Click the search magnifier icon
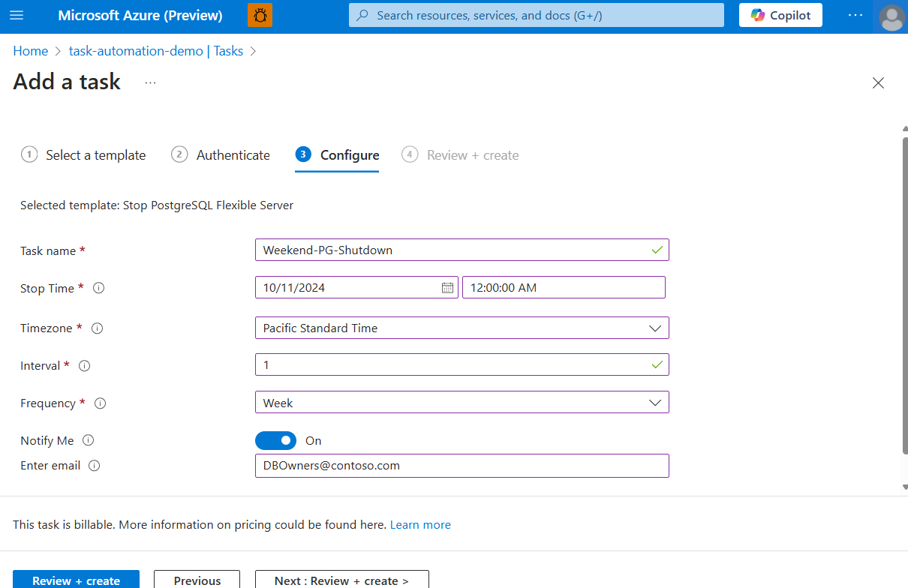This screenshot has width=908, height=588. coord(362,15)
